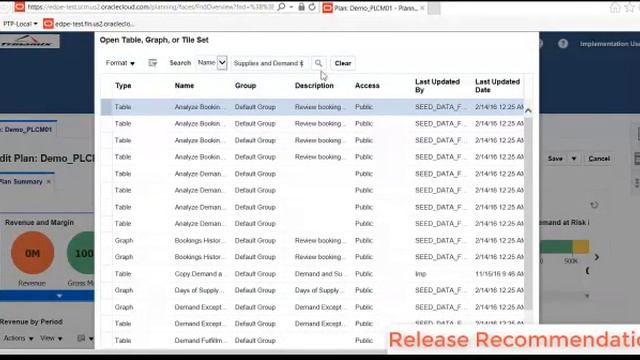Click the browser refresh icon
The height and width of the screenshot is (360, 640).
312,7
